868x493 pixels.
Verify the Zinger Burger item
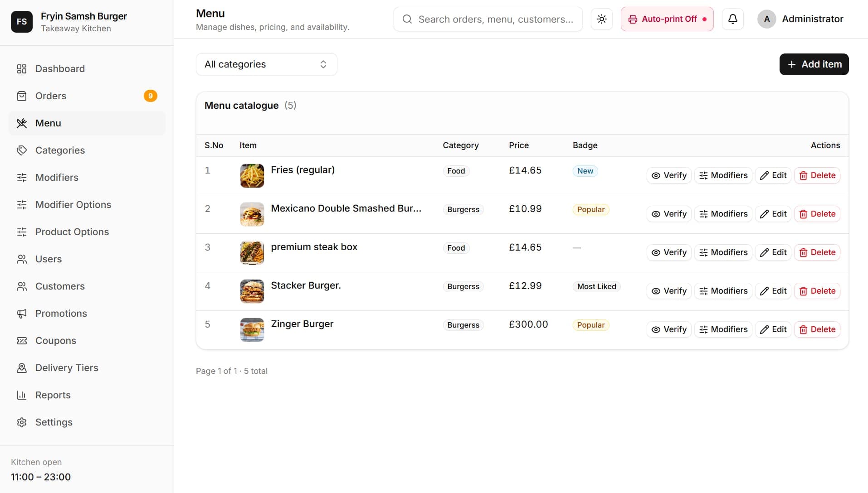pos(669,329)
